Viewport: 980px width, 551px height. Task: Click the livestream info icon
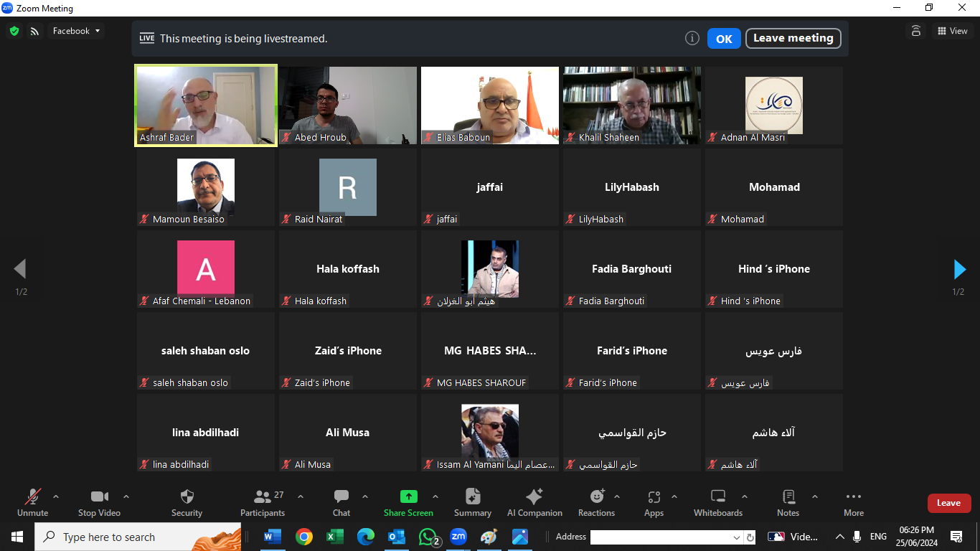pyautogui.click(x=692, y=39)
